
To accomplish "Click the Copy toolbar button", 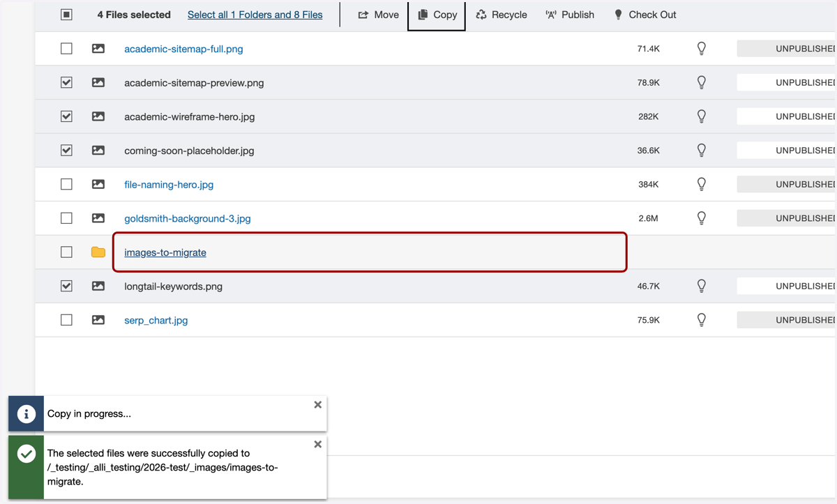I will (x=437, y=15).
